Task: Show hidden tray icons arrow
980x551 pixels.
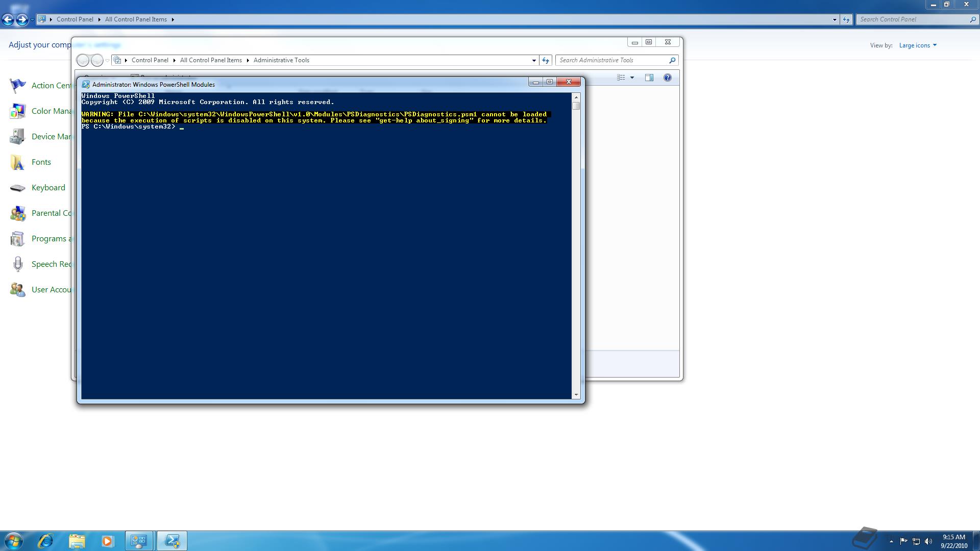Action: coord(891,541)
